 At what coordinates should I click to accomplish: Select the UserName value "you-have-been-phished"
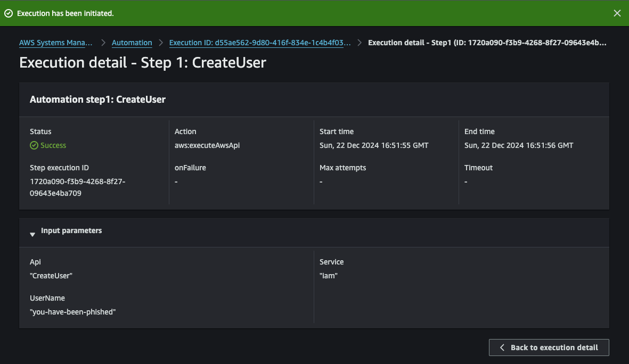[73, 312]
